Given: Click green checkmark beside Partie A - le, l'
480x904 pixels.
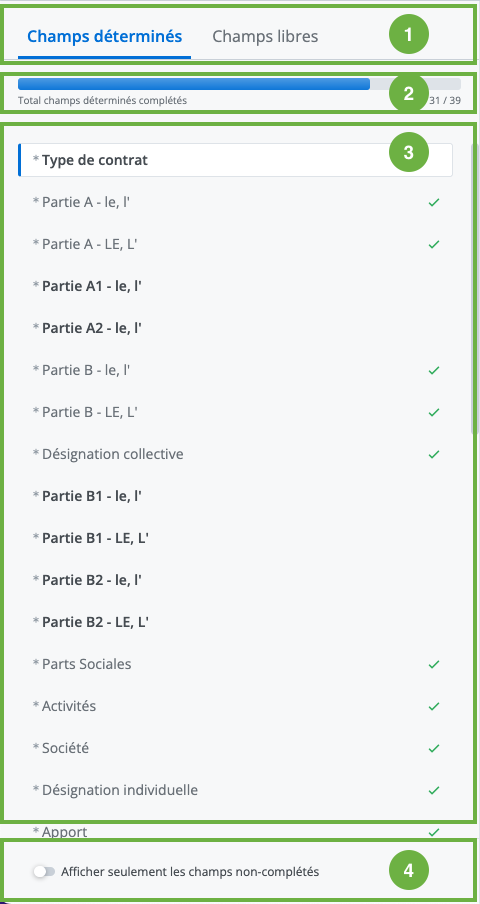Looking at the screenshot, I should pyautogui.click(x=434, y=202).
